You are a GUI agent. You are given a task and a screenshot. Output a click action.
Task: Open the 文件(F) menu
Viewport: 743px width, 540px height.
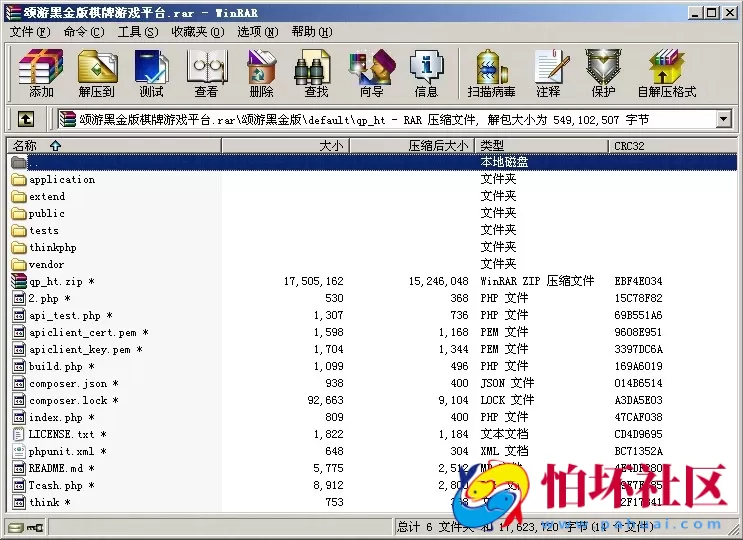(x=30, y=32)
